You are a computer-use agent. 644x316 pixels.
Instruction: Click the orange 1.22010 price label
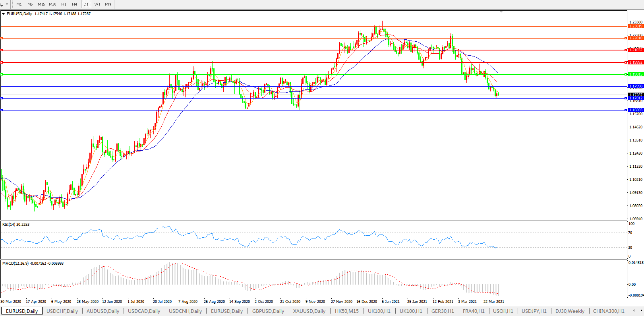pos(635,38)
